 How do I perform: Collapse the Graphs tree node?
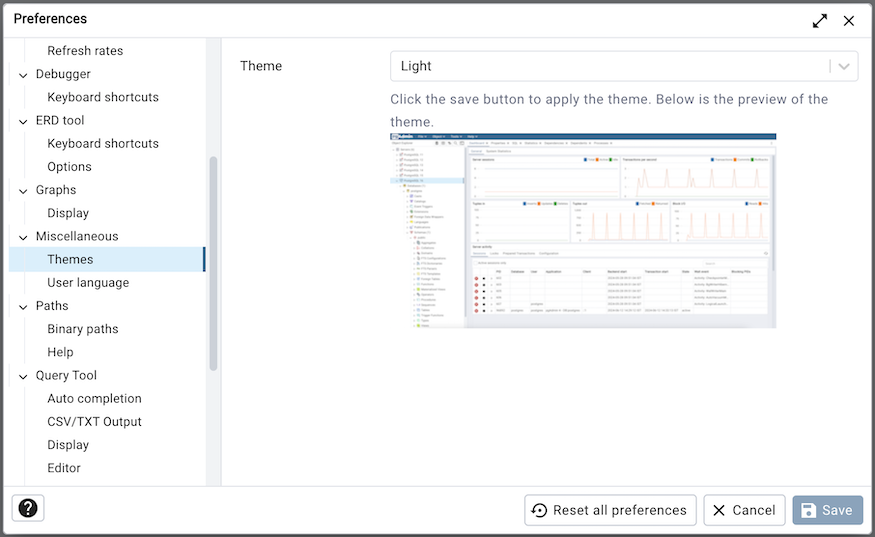(23, 190)
